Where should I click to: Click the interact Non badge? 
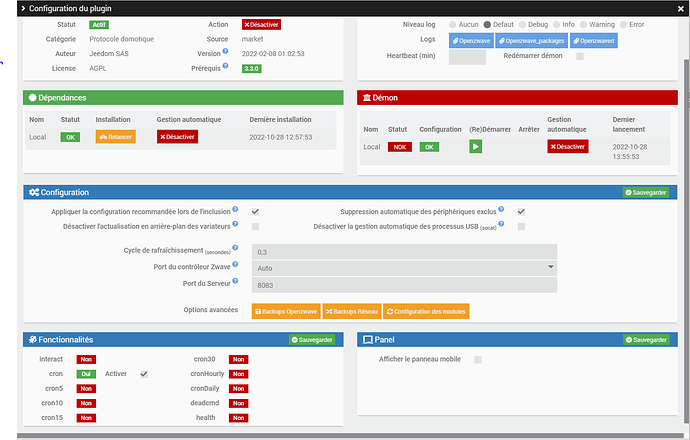86,359
